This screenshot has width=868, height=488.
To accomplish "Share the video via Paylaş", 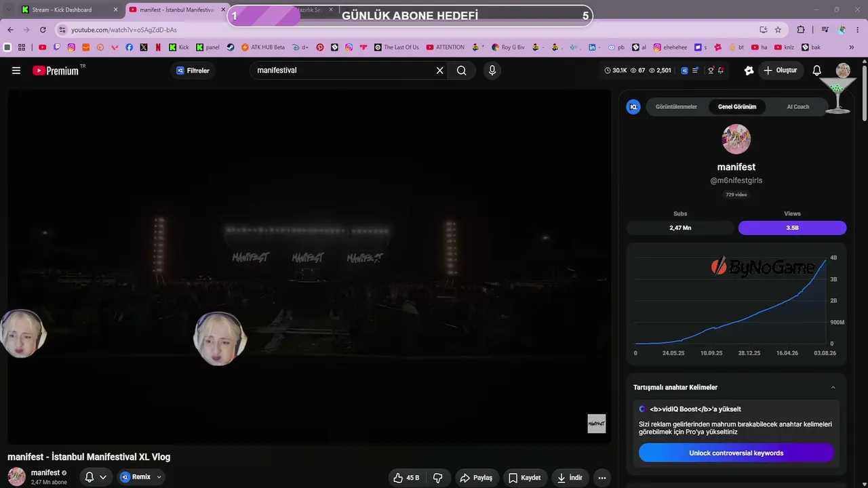I will click(x=476, y=478).
